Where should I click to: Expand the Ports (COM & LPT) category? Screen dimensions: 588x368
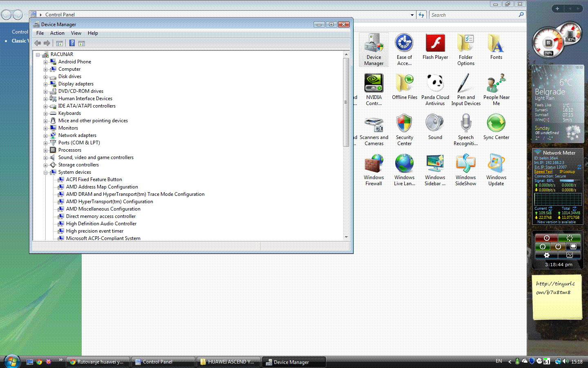[x=46, y=143]
